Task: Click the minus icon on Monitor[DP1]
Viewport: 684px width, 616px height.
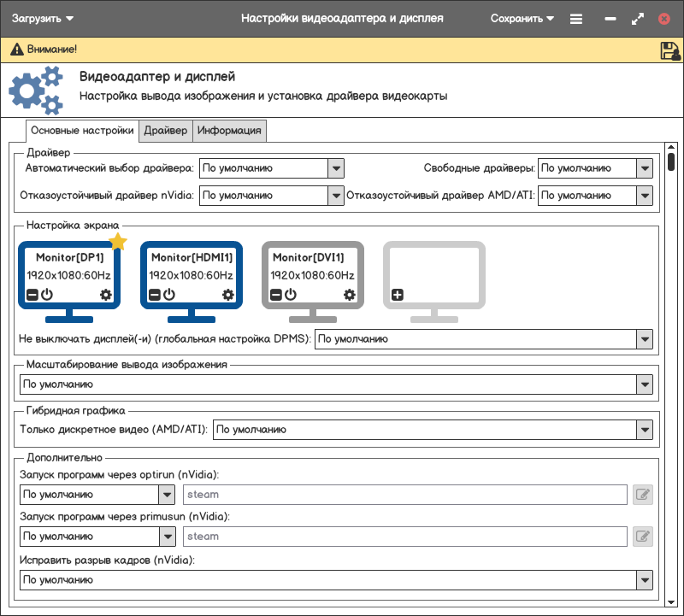Action: pyautogui.click(x=32, y=295)
